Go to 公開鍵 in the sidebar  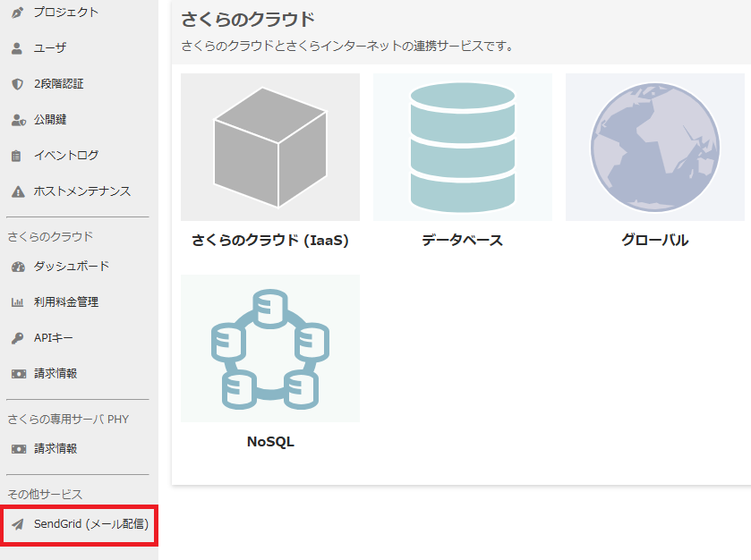(50, 120)
